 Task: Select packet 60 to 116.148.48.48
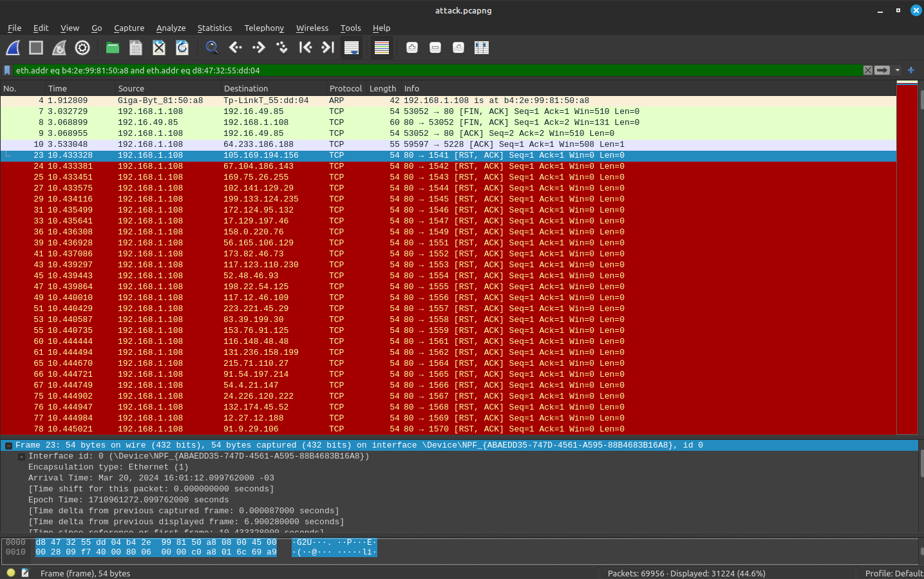tap(448, 341)
